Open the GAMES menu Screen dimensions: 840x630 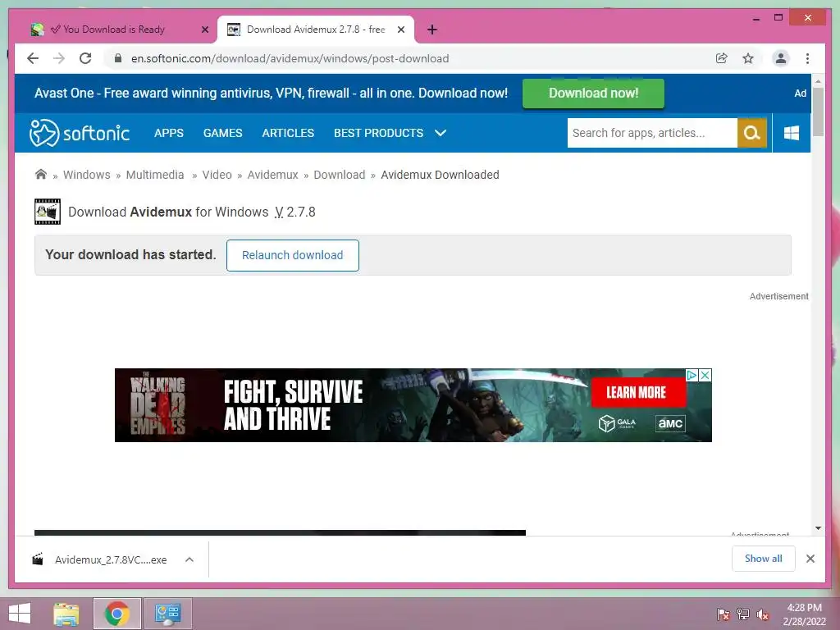[223, 133]
